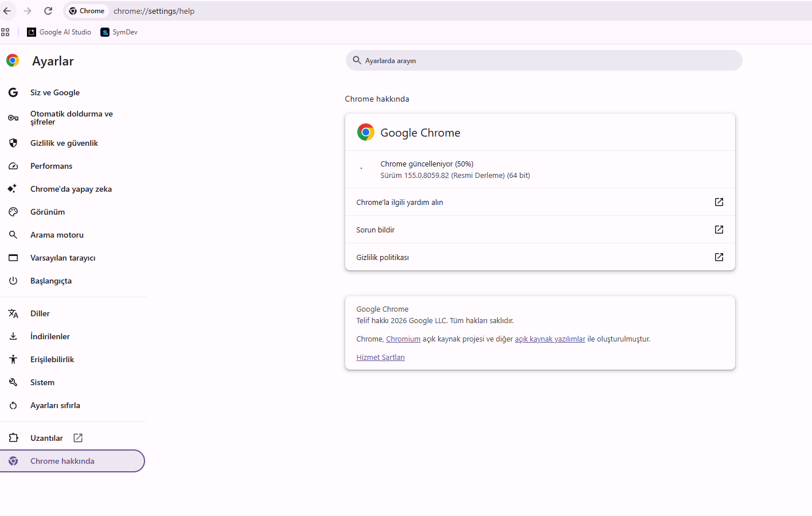
Task: Follow the 'açık kaynak yazılımlar' link
Action: coord(550,339)
